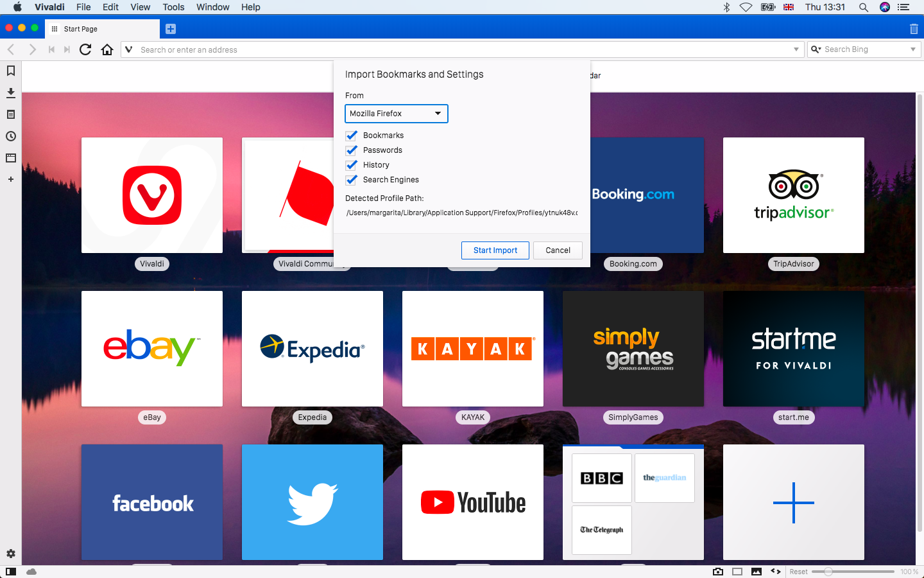Click the Vivaldi V icon in address bar

(128, 49)
